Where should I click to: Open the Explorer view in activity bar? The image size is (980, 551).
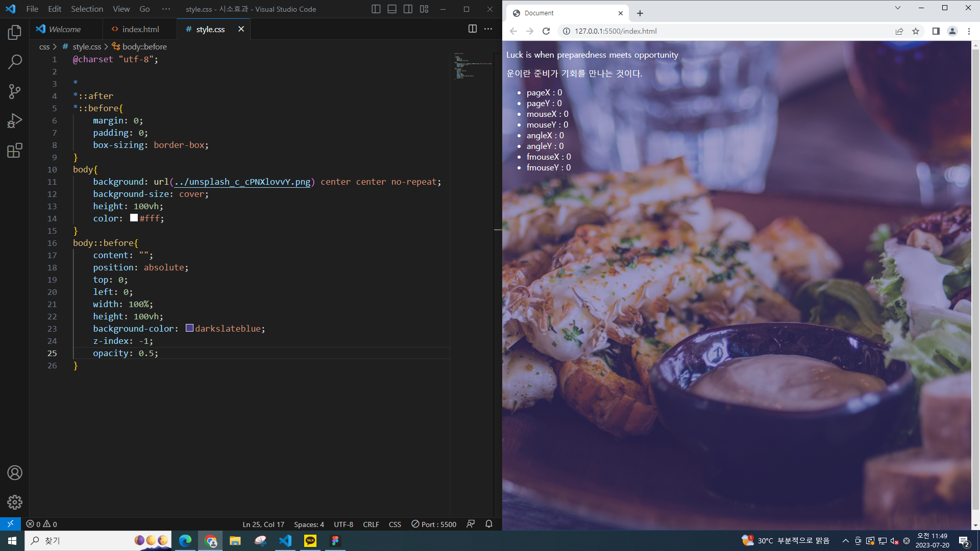(15, 33)
